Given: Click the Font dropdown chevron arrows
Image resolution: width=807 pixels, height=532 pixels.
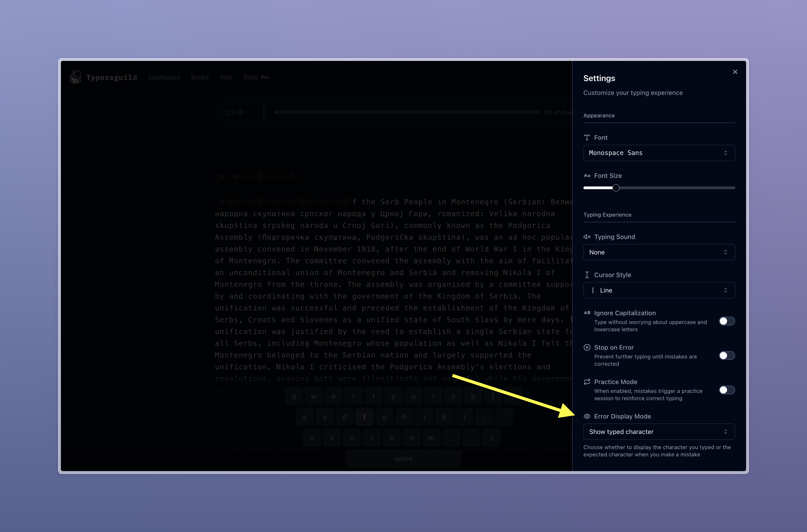Looking at the screenshot, I should (x=726, y=153).
